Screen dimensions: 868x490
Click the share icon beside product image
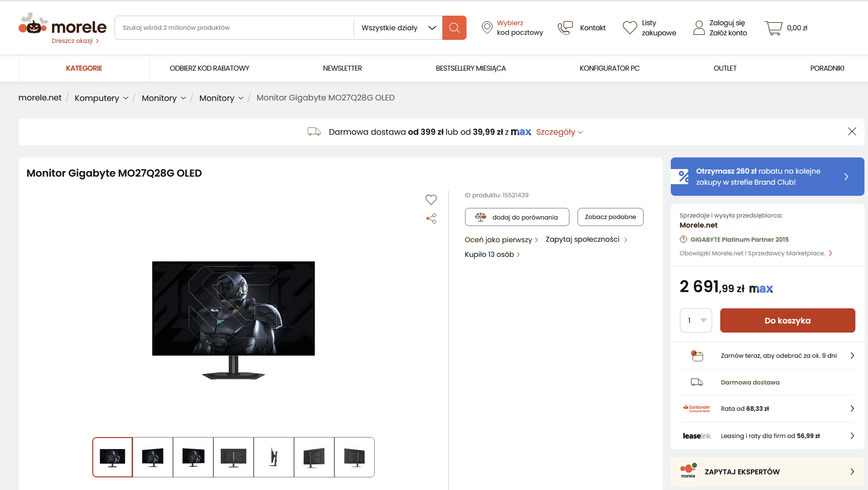coord(431,219)
